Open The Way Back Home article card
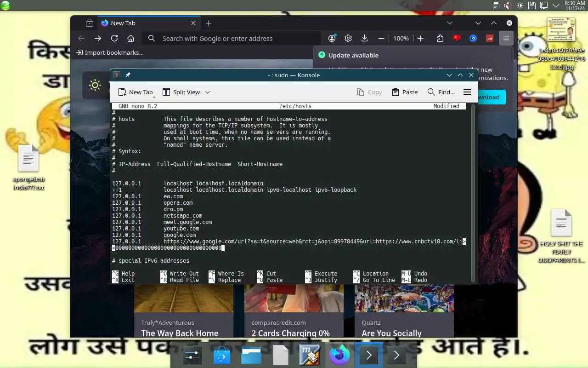Screen dimensions: 588x368 (183, 311)
